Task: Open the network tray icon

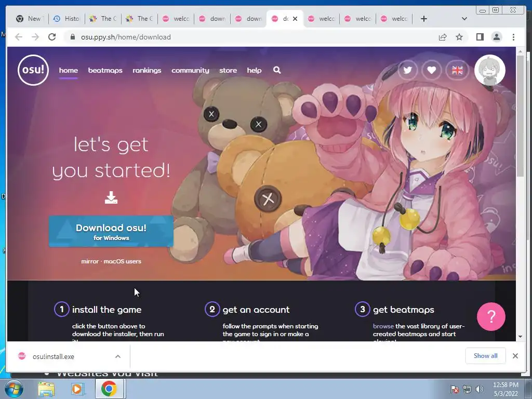Action: pos(467,389)
